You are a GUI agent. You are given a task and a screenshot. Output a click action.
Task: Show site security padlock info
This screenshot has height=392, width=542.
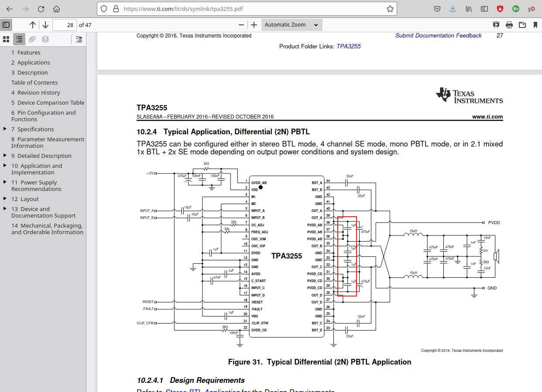click(x=116, y=9)
